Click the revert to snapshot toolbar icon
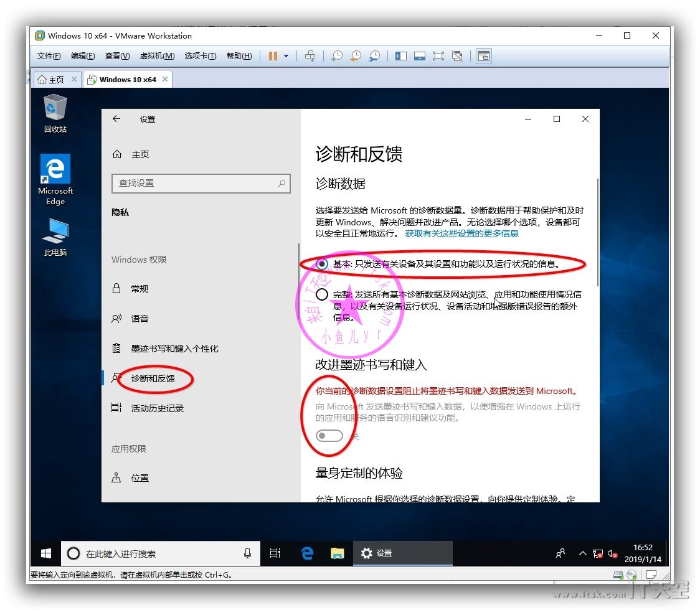The image size is (700, 610). (x=356, y=56)
